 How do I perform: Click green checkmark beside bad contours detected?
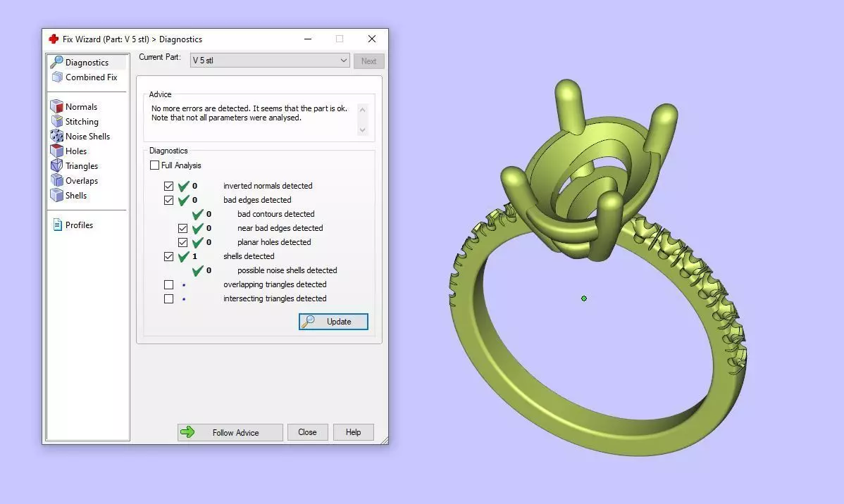197,214
